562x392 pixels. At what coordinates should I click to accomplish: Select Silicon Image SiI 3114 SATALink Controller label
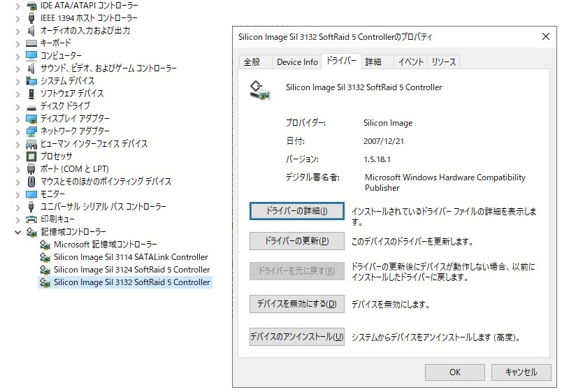(131, 257)
